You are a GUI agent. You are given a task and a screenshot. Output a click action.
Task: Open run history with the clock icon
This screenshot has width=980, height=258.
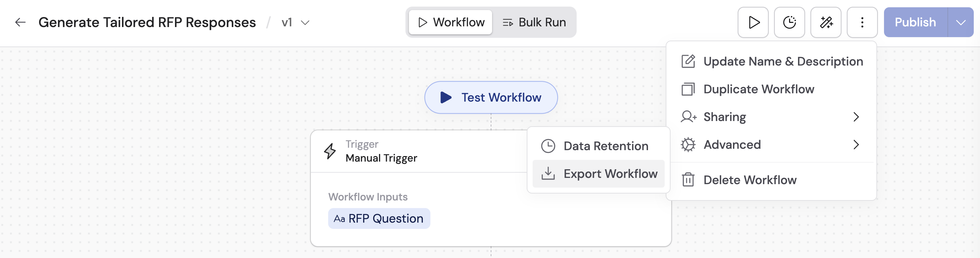[x=789, y=22]
